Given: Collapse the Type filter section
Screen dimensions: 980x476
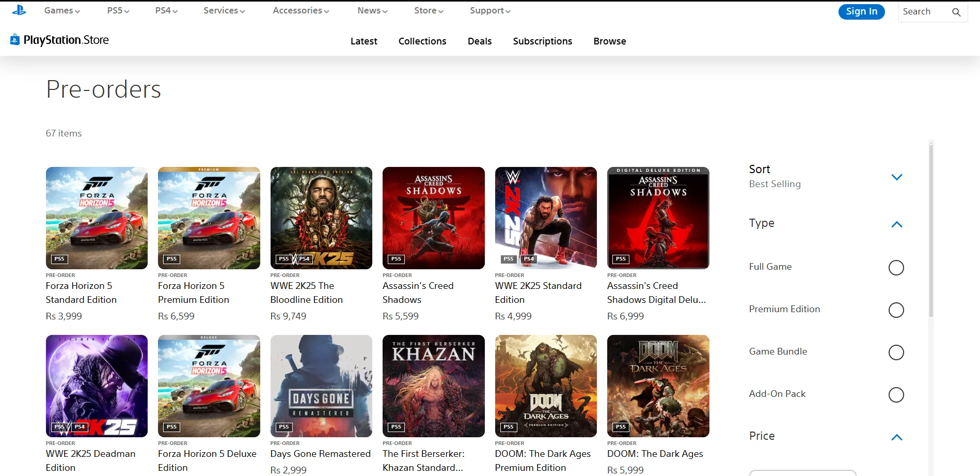Looking at the screenshot, I should 897,224.
